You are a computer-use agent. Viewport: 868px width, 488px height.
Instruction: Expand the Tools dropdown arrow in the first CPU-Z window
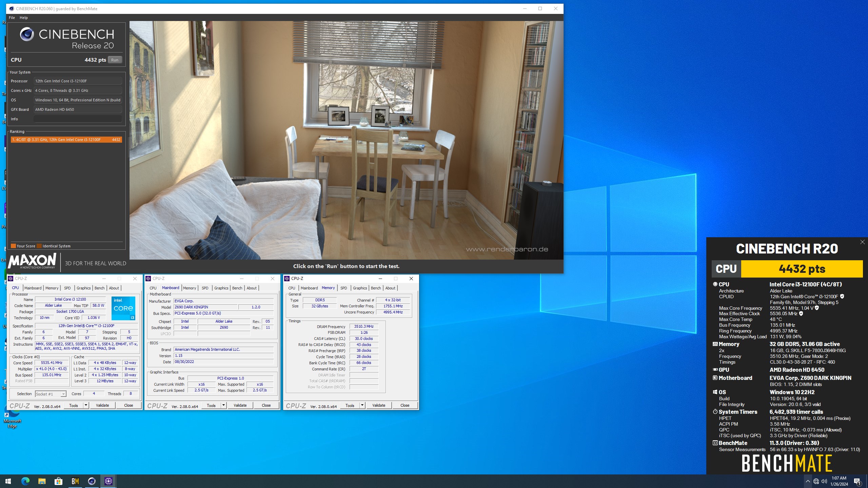86,405
